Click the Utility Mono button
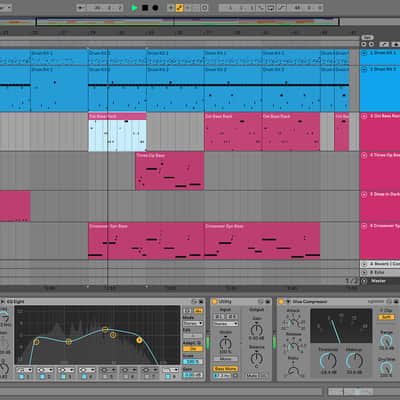400x400 pixels. (x=226, y=359)
